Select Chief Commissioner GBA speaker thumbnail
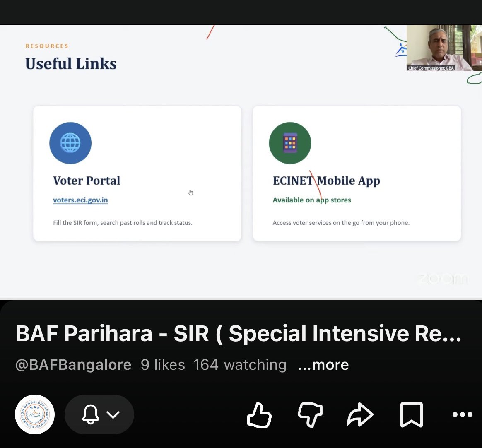This screenshot has height=448, width=482. point(444,48)
